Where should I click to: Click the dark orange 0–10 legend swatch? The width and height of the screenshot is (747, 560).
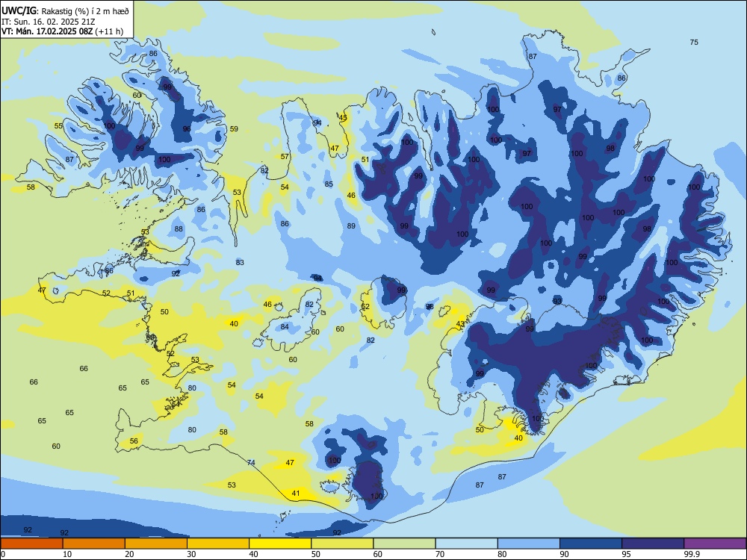coord(31,544)
